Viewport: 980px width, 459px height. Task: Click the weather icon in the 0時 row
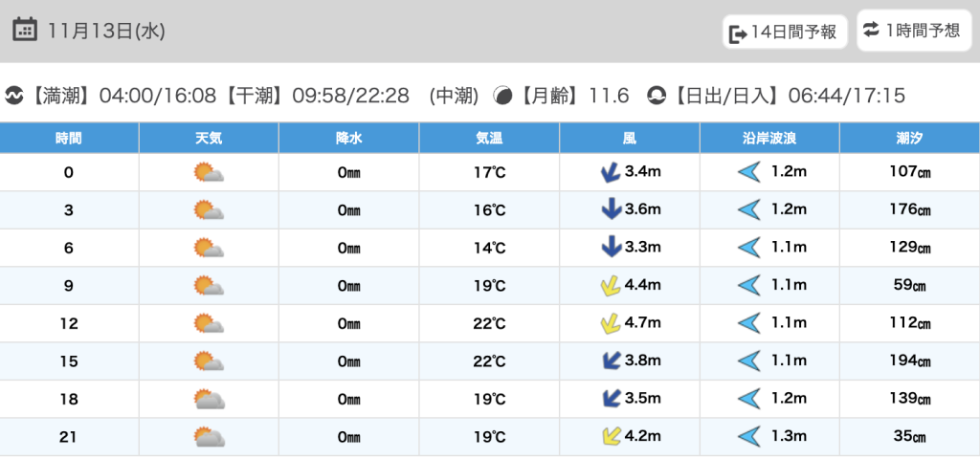pos(208,173)
